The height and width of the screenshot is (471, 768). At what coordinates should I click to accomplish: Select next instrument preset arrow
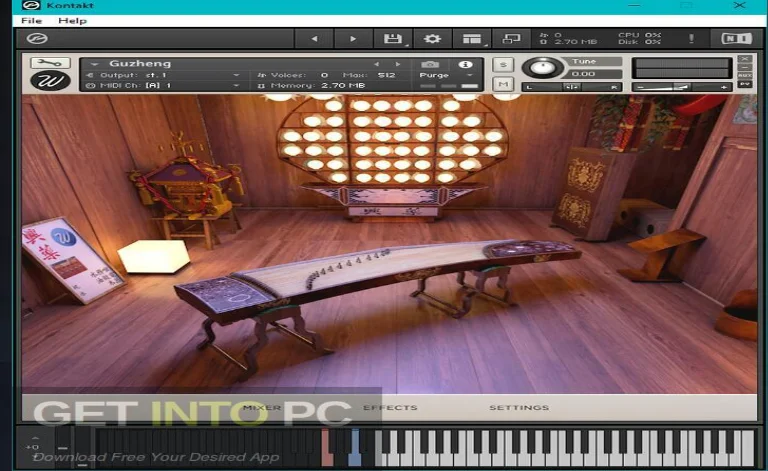click(x=398, y=64)
